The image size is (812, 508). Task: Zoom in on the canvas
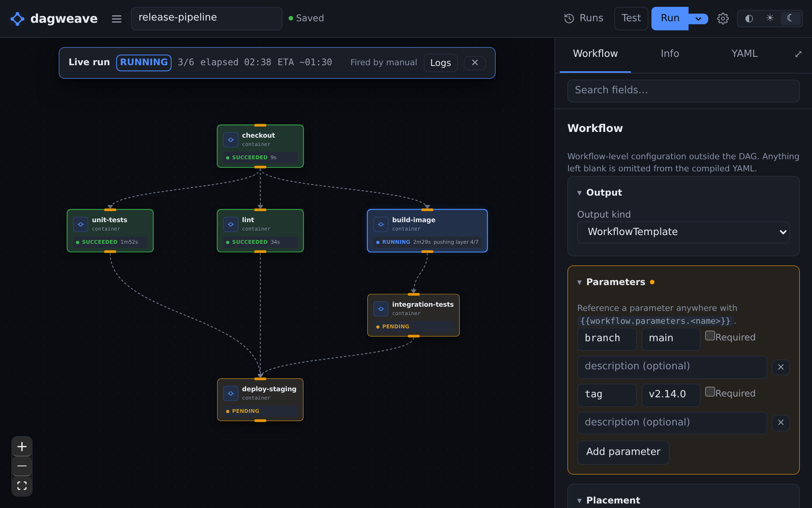pos(22,447)
